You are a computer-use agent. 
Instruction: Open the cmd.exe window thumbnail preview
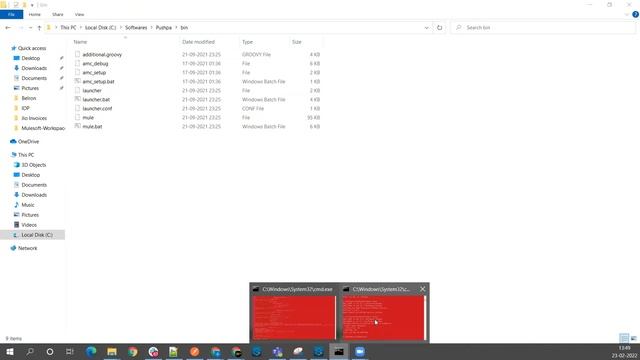tap(294, 318)
